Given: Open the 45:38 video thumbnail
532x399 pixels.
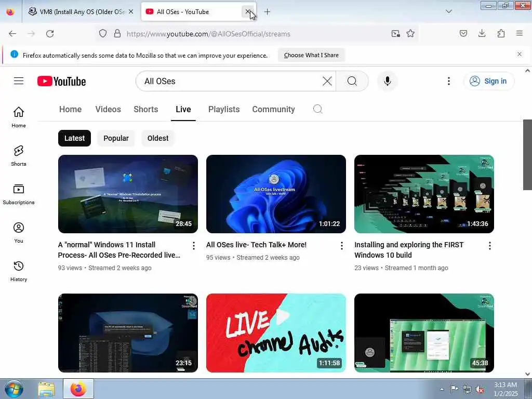Looking at the screenshot, I should 424,333.
